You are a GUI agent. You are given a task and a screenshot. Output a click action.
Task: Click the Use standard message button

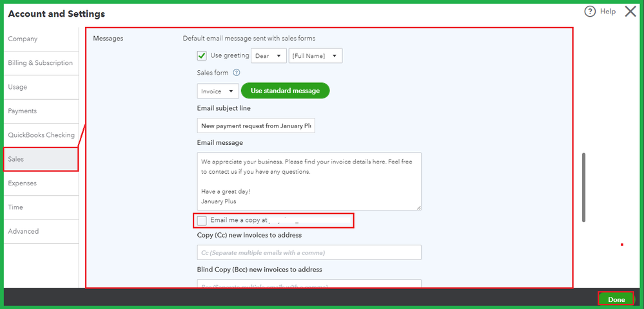[x=285, y=91]
